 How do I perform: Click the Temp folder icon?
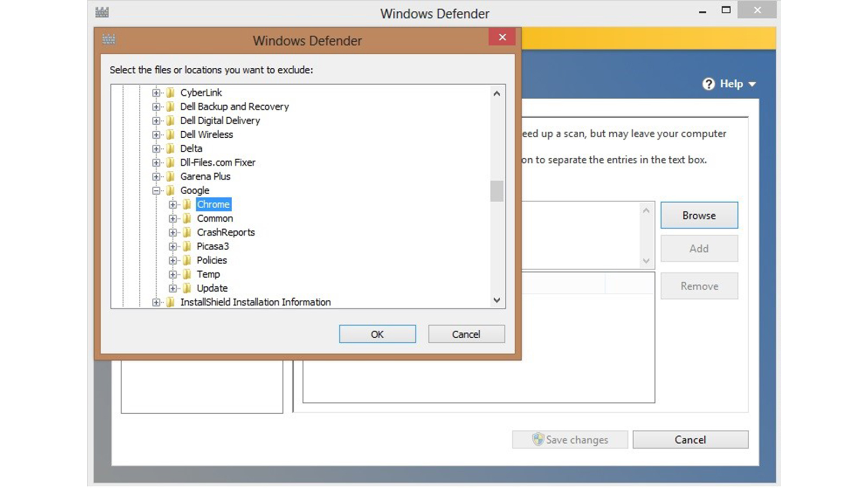pyautogui.click(x=187, y=274)
